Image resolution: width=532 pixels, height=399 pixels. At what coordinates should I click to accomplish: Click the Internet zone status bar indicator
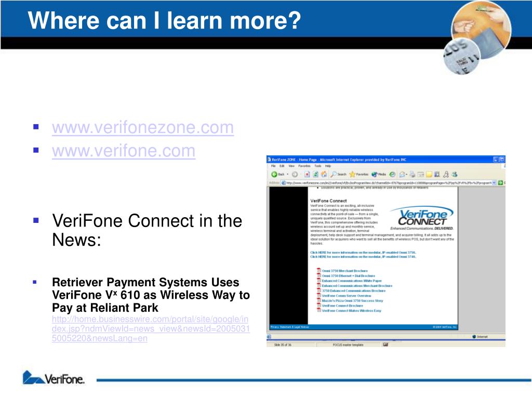pos(480,337)
